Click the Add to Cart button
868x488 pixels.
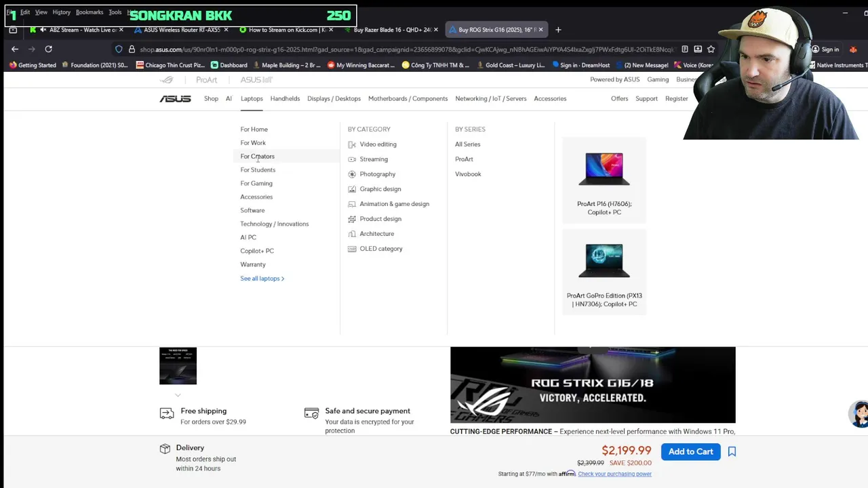pos(690,451)
